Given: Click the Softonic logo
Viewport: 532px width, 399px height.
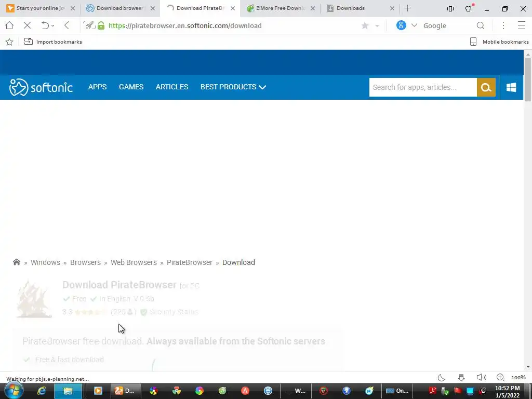Looking at the screenshot, I should pyautogui.click(x=41, y=87).
